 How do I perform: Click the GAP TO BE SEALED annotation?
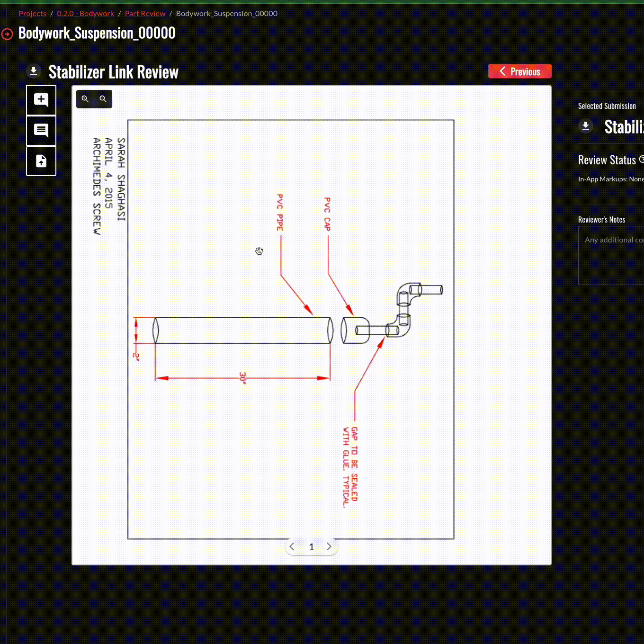[x=350, y=467]
